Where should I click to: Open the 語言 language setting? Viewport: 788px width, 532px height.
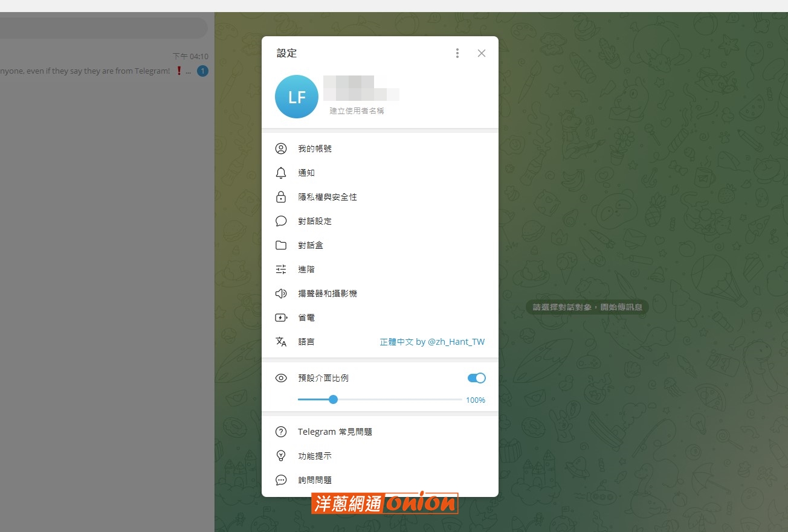click(x=380, y=342)
